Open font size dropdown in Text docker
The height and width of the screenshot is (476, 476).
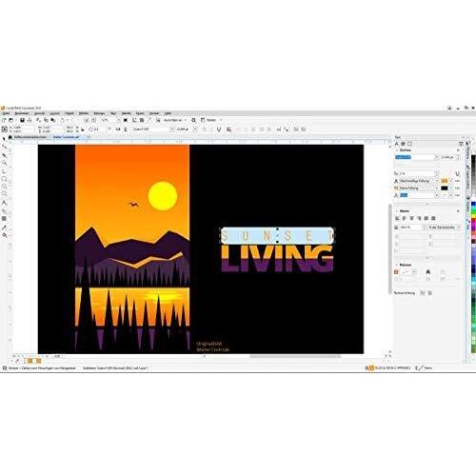point(458,157)
